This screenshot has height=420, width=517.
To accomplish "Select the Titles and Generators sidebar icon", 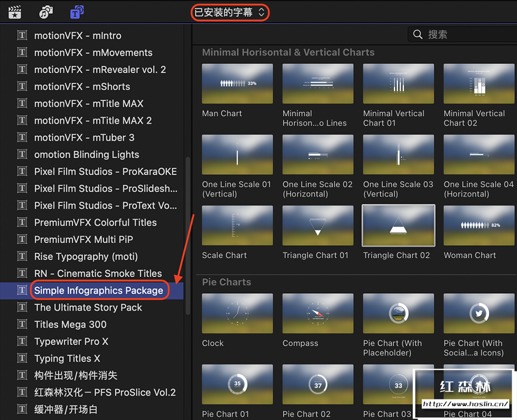I will pyautogui.click(x=77, y=12).
